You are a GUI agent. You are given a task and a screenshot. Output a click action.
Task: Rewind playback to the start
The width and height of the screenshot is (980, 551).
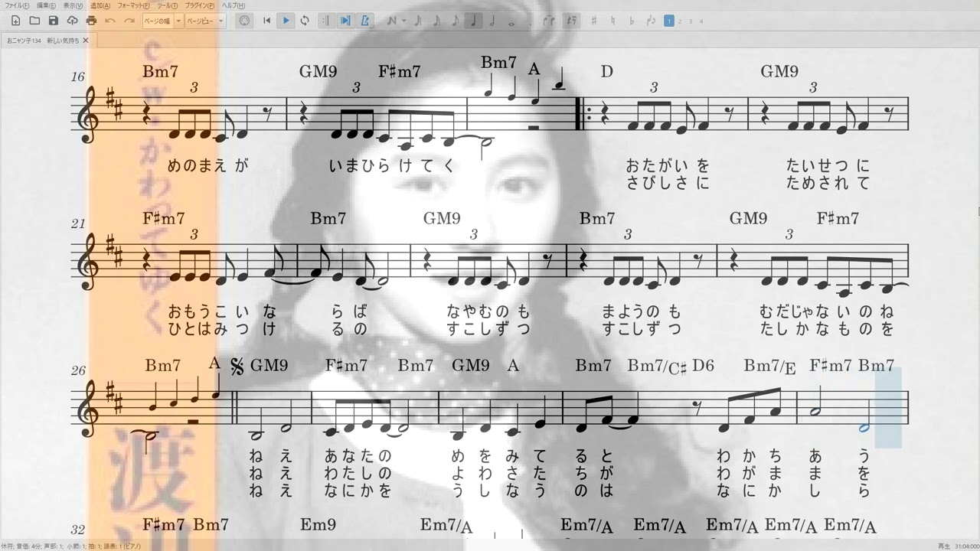point(266,21)
